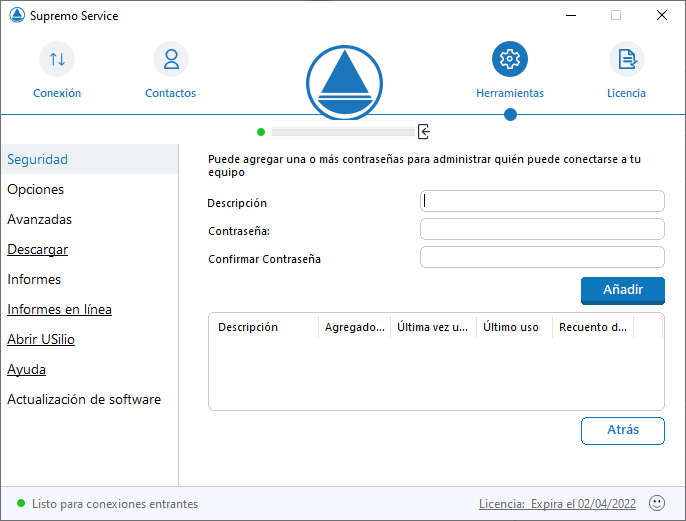Image resolution: width=686 pixels, height=521 pixels.
Task: Click the Supremo title bar app icon
Action: click(17, 15)
